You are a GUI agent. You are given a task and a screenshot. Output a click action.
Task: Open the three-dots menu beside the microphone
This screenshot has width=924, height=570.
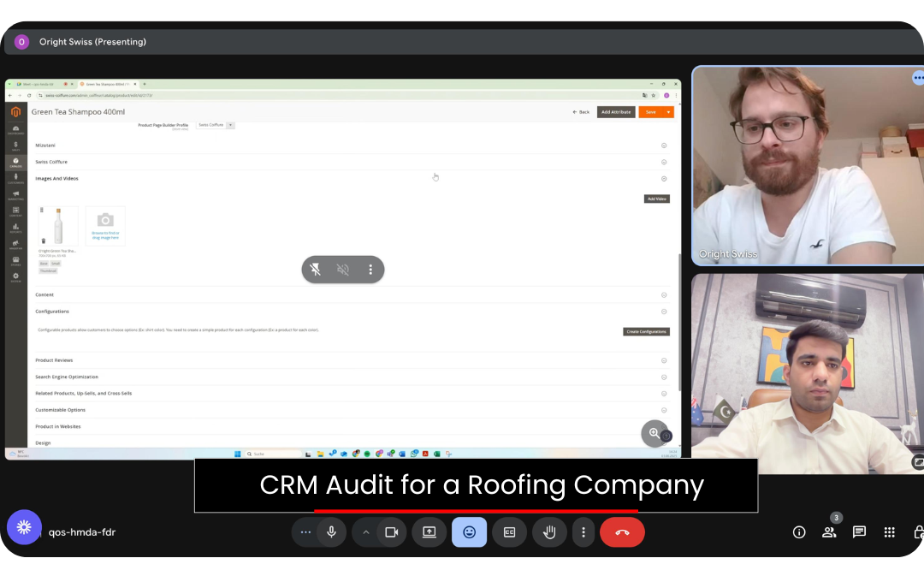305,532
